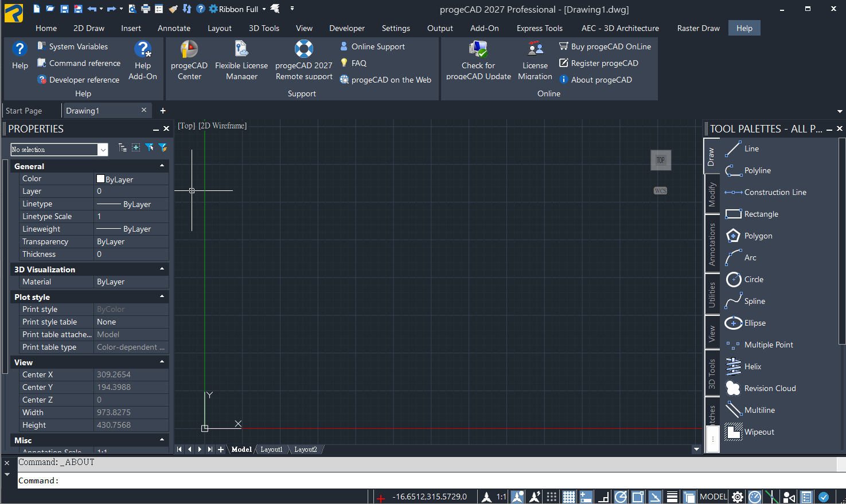The width and height of the screenshot is (846, 504).
Task: Switch to the Modify tab in Tool Palettes
Action: (712, 195)
